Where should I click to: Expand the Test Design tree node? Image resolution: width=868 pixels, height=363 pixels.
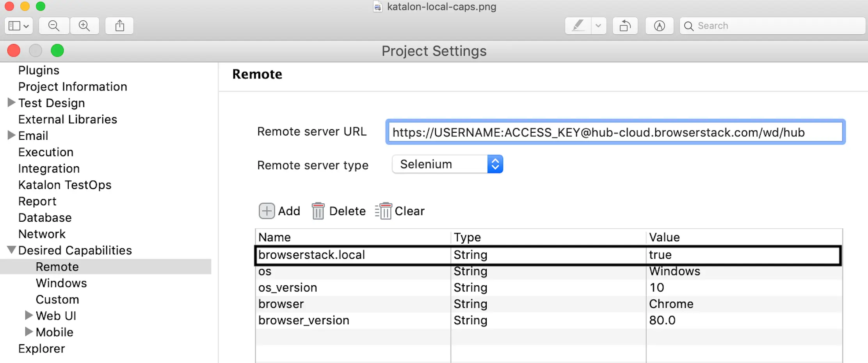click(11, 103)
